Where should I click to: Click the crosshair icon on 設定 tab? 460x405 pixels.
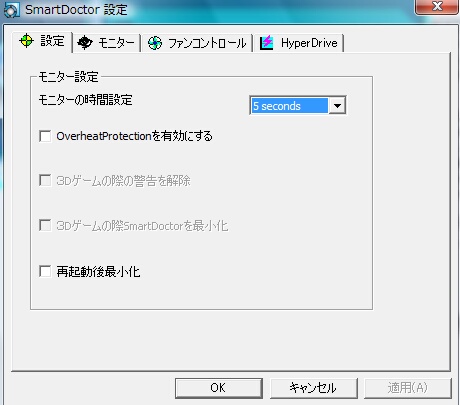tap(27, 41)
